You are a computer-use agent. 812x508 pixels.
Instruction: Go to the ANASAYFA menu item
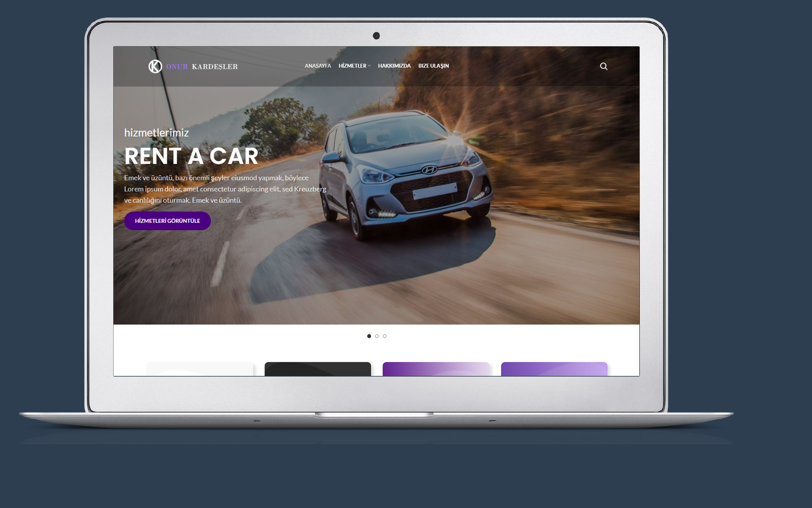(x=317, y=66)
